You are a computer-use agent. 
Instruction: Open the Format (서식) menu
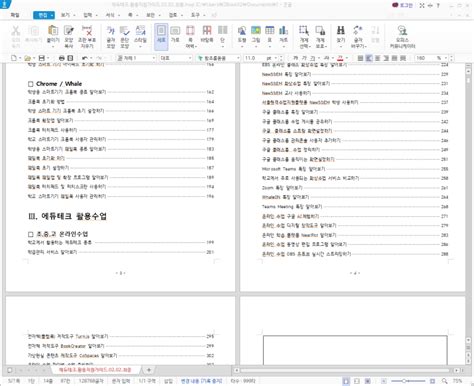coord(112,15)
